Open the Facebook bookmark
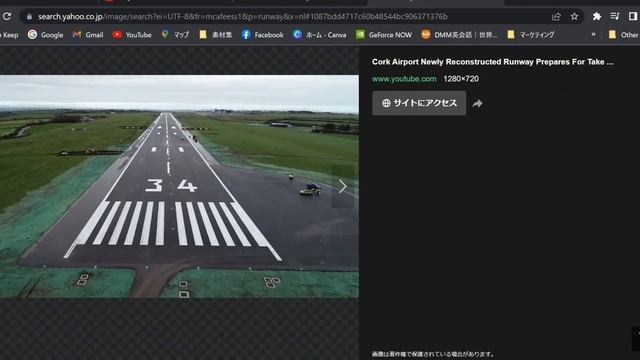 (x=262, y=35)
